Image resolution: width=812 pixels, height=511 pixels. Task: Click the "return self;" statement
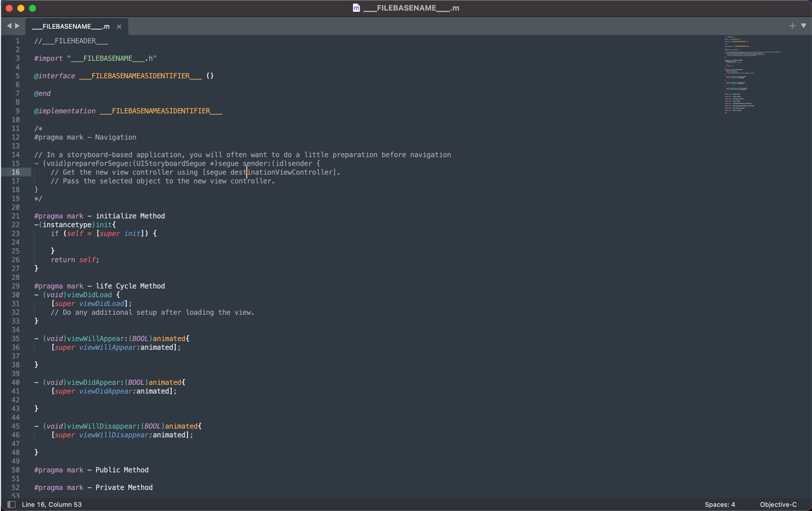75,260
